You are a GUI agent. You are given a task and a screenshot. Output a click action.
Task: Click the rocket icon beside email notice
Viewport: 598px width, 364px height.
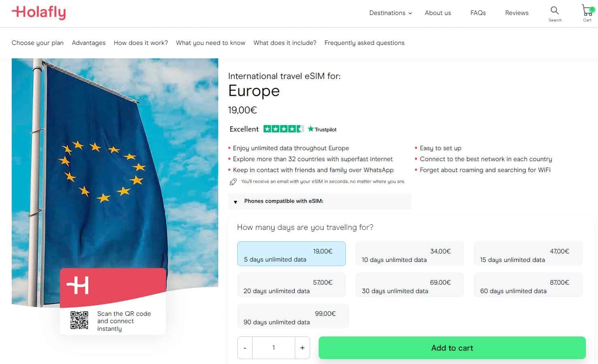pyautogui.click(x=233, y=182)
